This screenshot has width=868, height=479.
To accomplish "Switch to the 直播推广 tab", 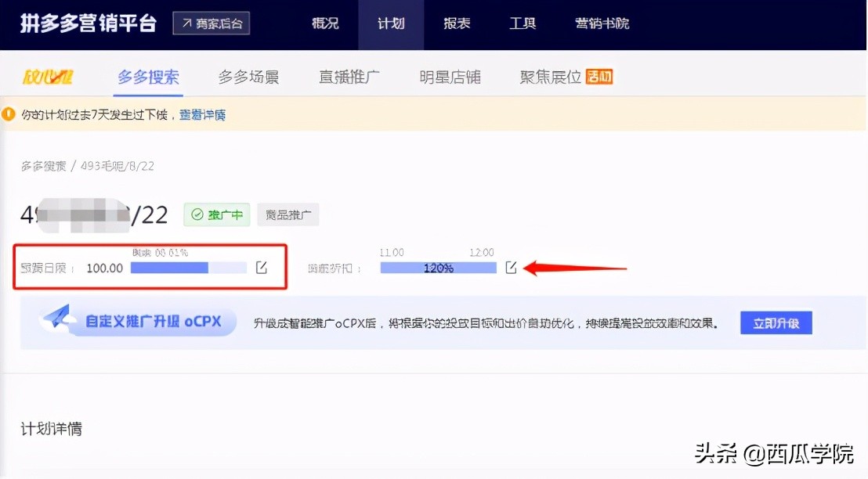I will [x=349, y=77].
